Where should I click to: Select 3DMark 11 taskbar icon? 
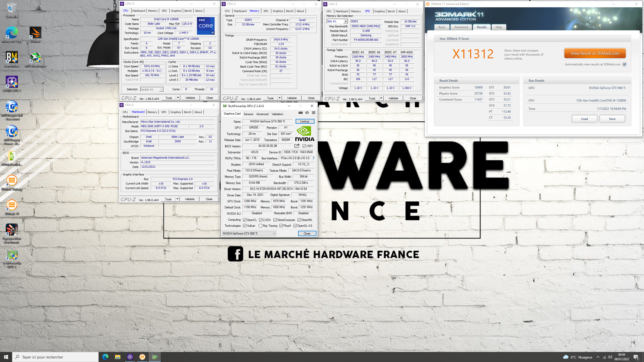click(x=142, y=357)
